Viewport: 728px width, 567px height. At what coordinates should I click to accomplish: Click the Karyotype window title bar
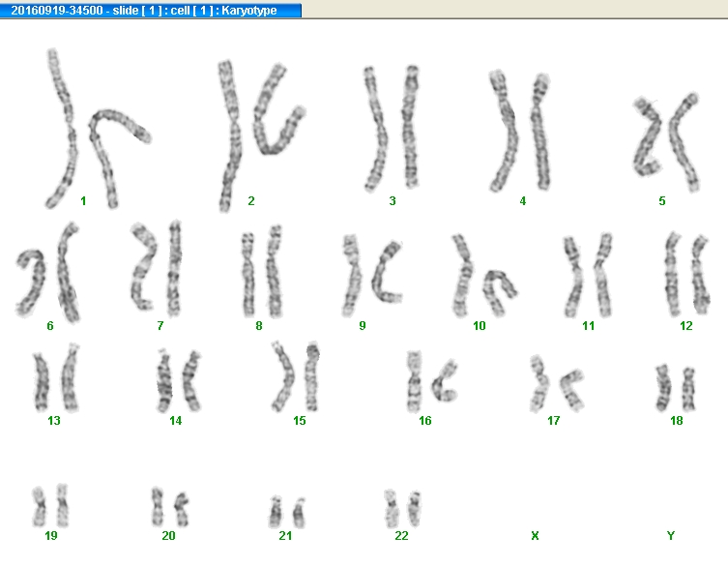point(151,11)
